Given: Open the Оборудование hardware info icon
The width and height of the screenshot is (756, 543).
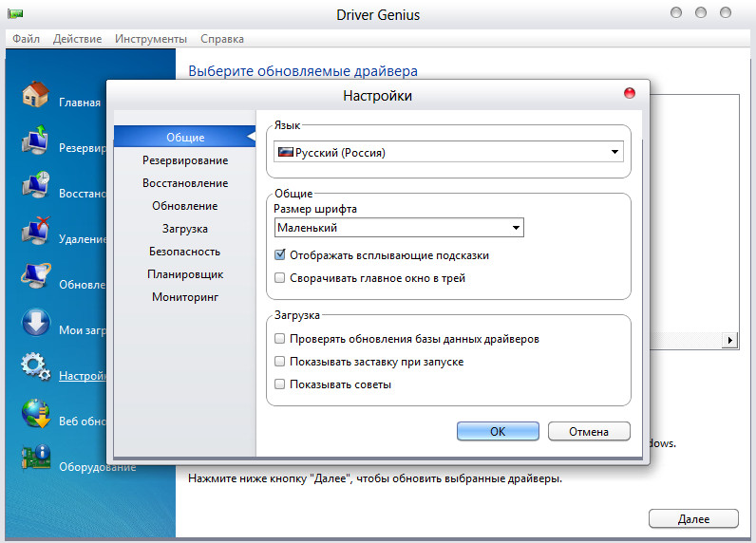Looking at the screenshot, I should pyautogui.click(x=36, y=457).
